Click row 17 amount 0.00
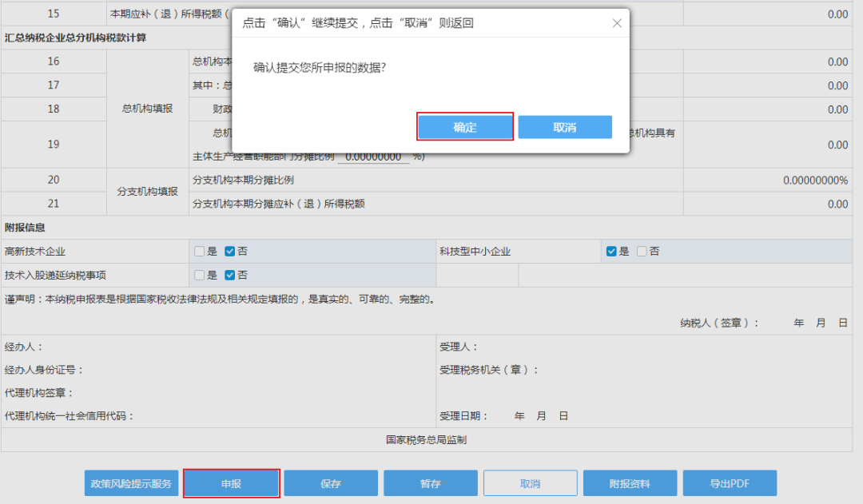This screenshot has height=504, width=863. (x=837, y=85)
